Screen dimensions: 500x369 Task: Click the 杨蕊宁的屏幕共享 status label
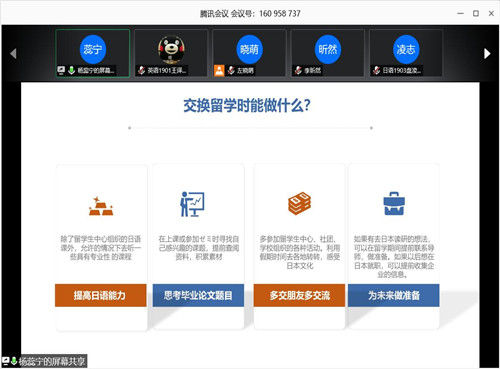[52, 361]
